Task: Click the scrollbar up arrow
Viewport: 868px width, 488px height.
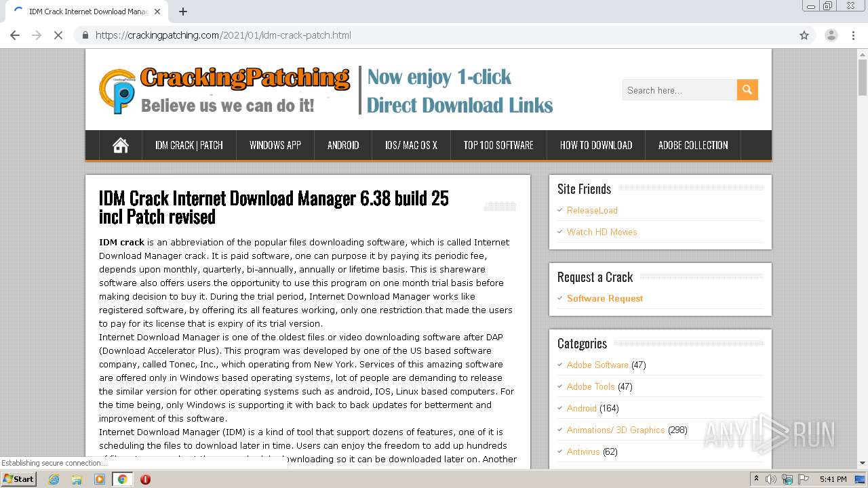Action: coord(863,54)
